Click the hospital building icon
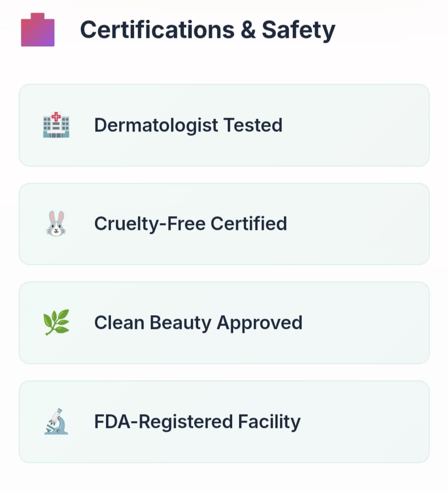The height and width of the screenshot is (492, 448). point(56,125)
